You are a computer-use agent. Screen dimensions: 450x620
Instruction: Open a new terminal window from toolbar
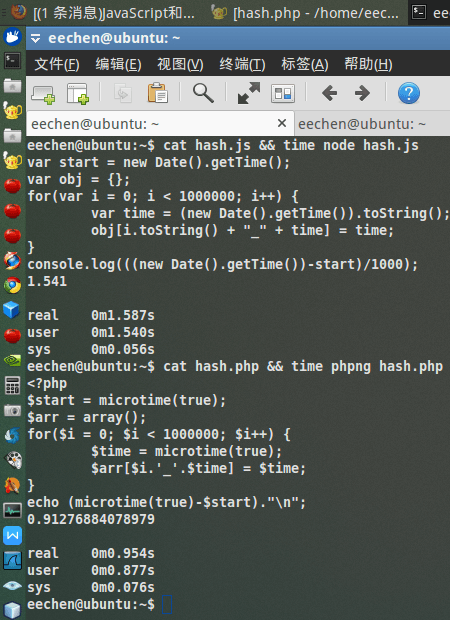click(78, 94)
